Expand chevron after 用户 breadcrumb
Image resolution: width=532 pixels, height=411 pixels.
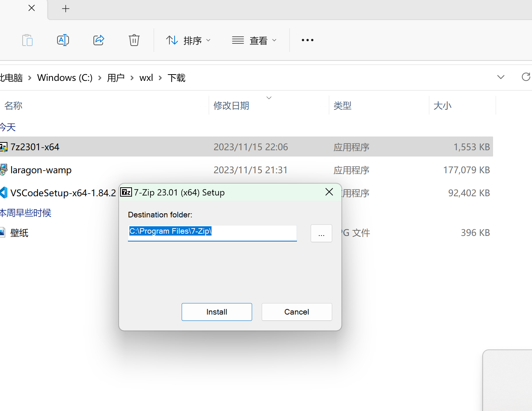(132, 78)
